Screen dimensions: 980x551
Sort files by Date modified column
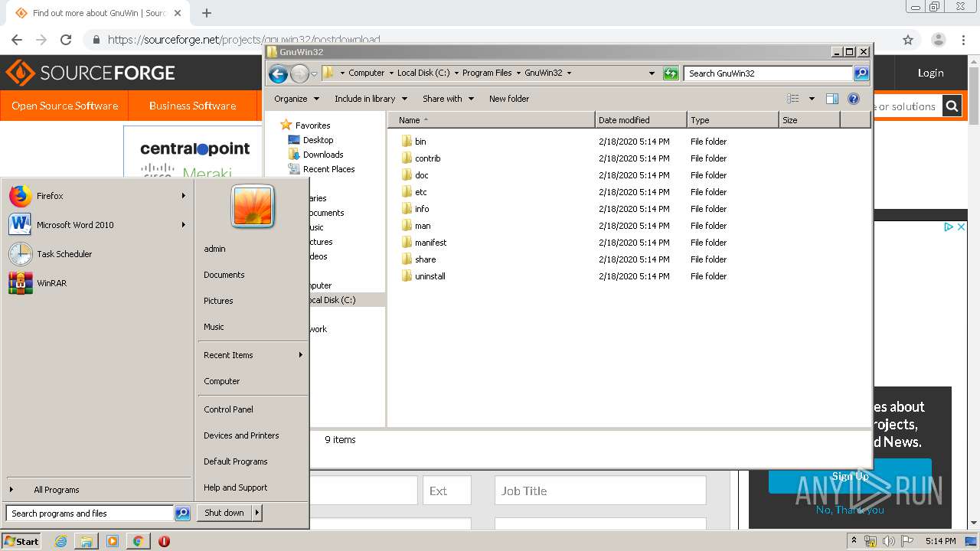[641, 120]
